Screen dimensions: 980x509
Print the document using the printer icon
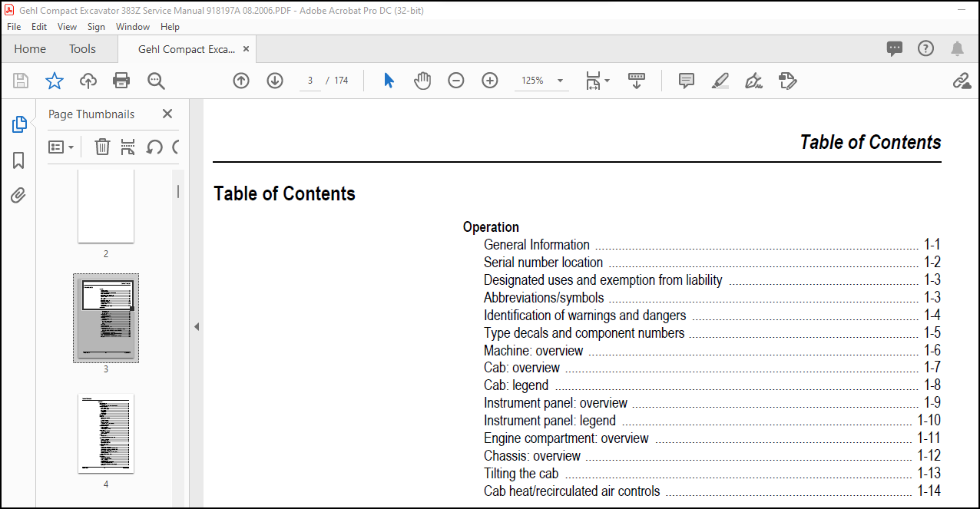click(121, 81)
